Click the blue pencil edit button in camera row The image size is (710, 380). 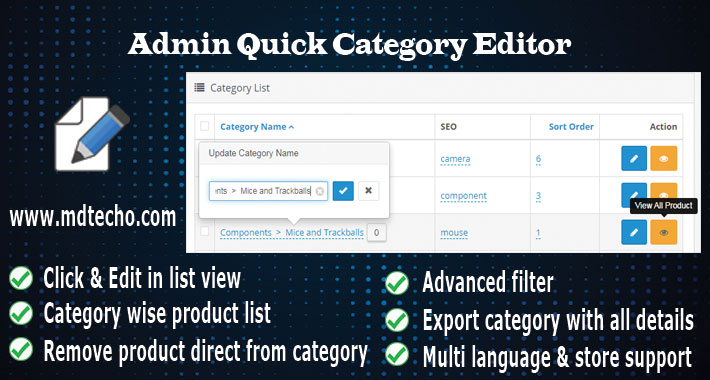634,159
